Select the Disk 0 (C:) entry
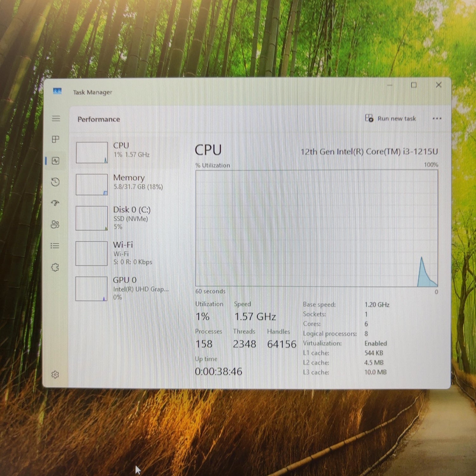Viewport: 476px width, 476px height. (x=128, y=218)
